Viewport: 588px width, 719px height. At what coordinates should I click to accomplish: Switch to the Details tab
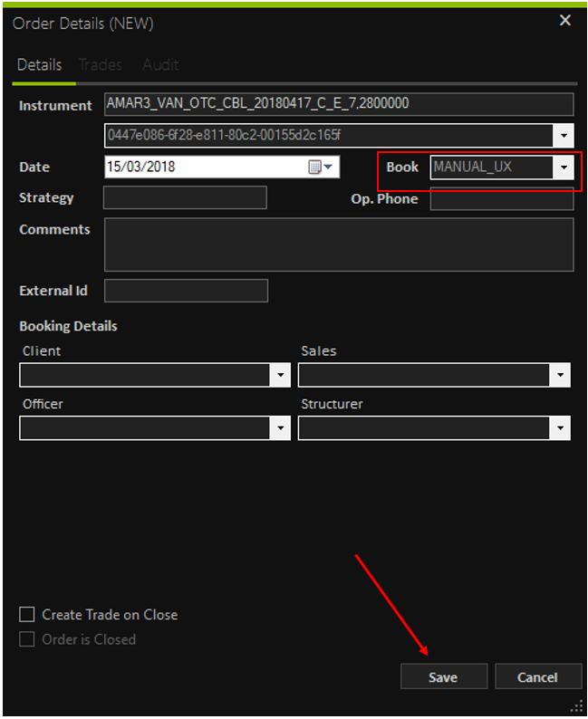(x=39, y=65)
